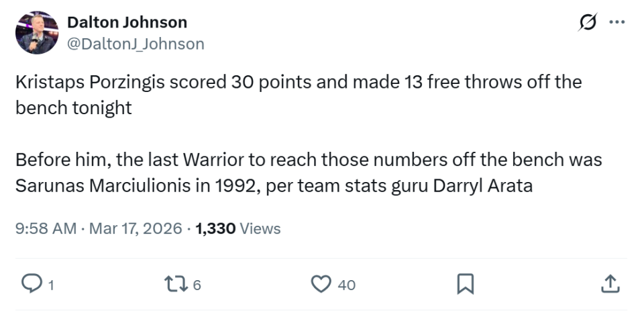Open Dalton Johnson's profile picture
Viewport: 644px width, 311px height.
click(x=36, y=32)
